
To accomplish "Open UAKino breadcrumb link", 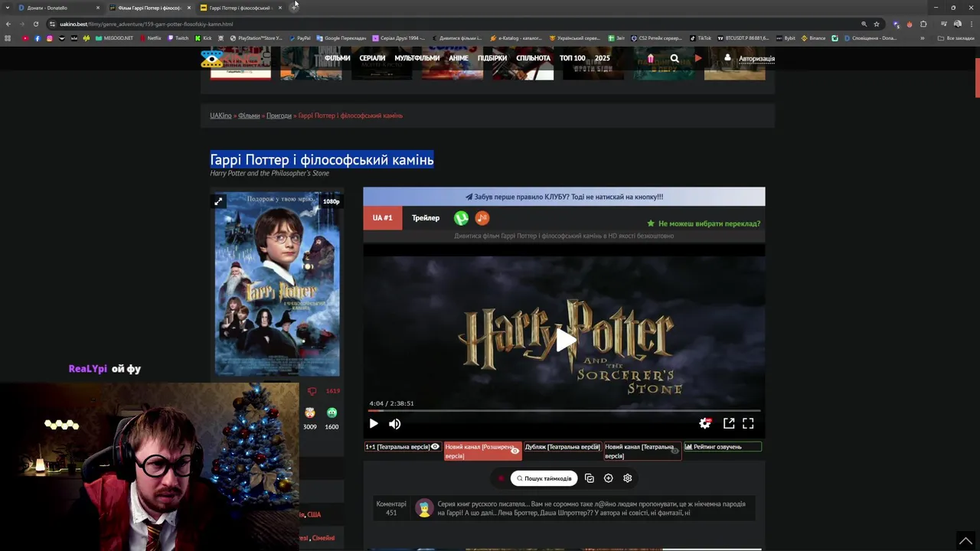I will coord(220,116).
